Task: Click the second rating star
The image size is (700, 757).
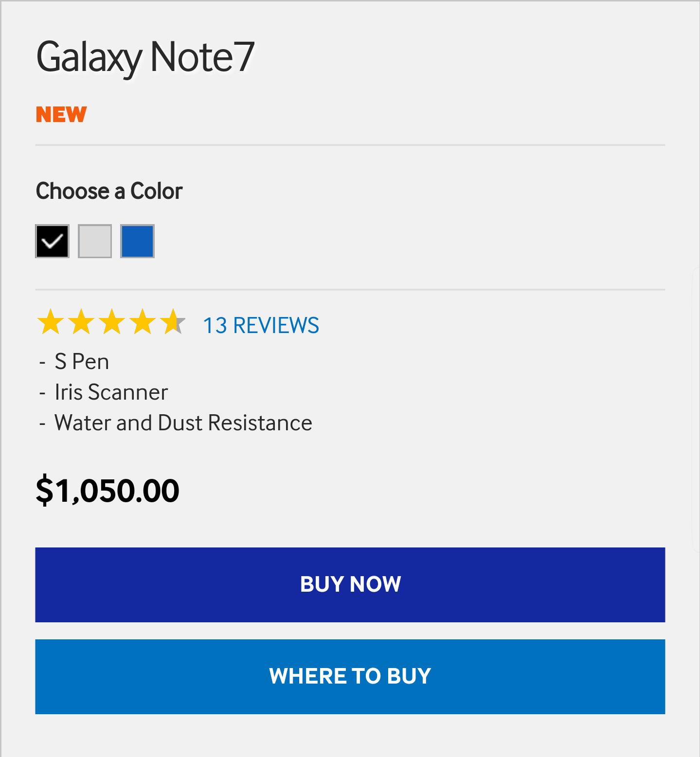Action: pyautogui.click(x=81, y=322)
